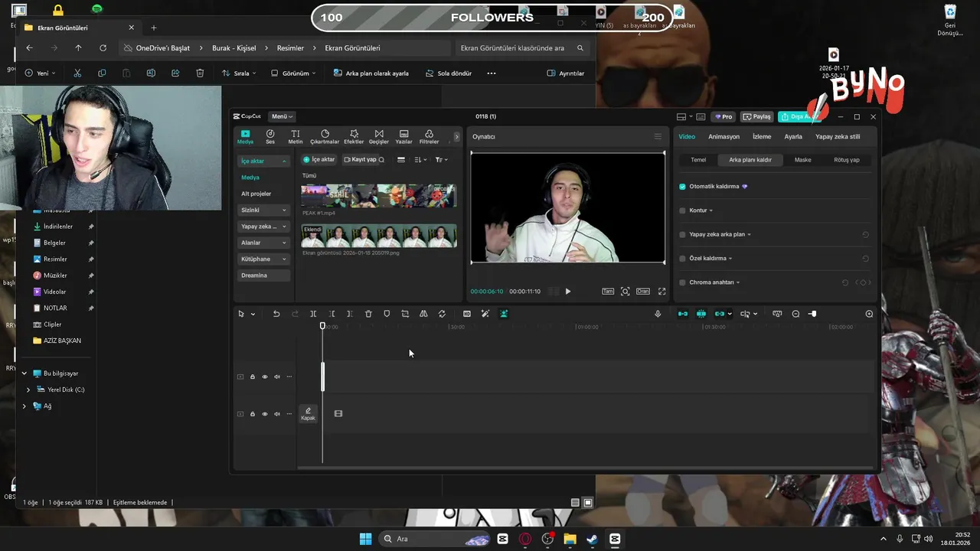
Task: Play the video in the Oynatıcı player
Action: 567,292
